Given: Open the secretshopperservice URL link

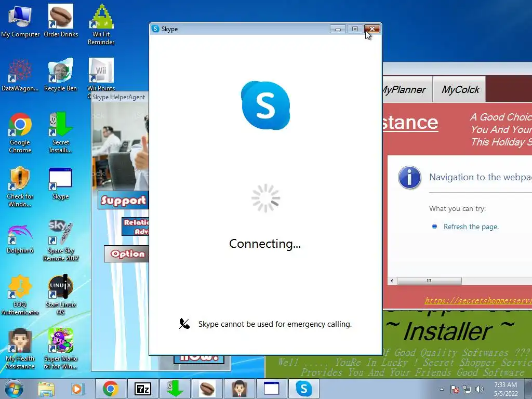Looking at the screenshot, I should (x=478, y=301).
